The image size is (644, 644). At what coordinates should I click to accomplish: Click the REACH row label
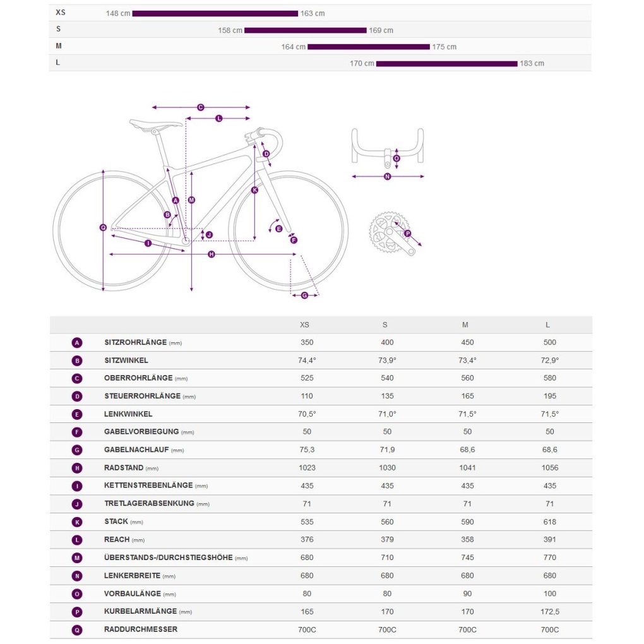point(116,540)
